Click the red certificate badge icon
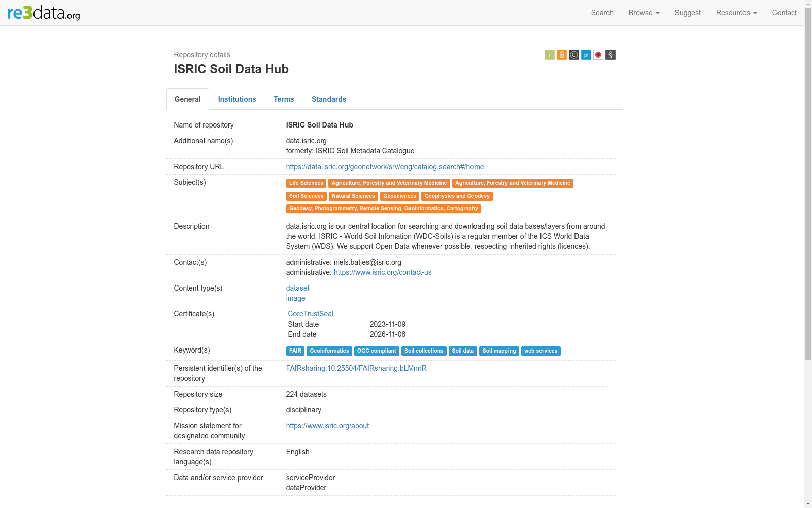This screenshot has height=508, width=812. (598, 55)
